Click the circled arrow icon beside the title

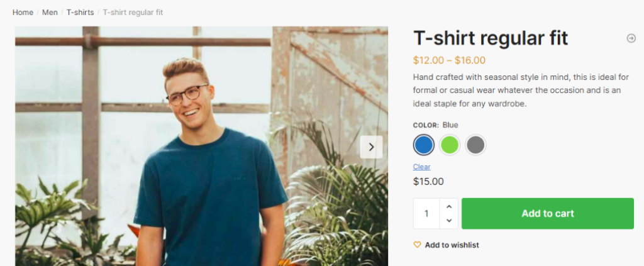(x=631, y=38)
